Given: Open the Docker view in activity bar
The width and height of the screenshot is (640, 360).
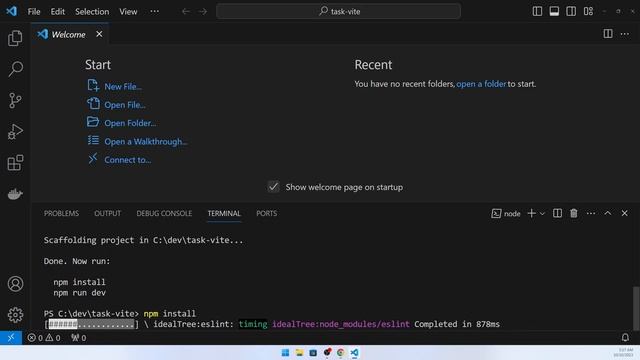Looking at the screenshot, I should pos(15,194).
